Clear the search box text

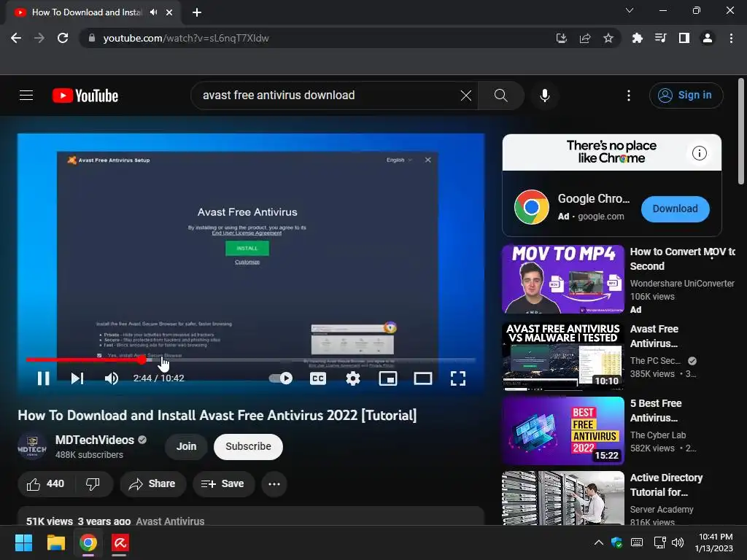click(x=466, y=96)
